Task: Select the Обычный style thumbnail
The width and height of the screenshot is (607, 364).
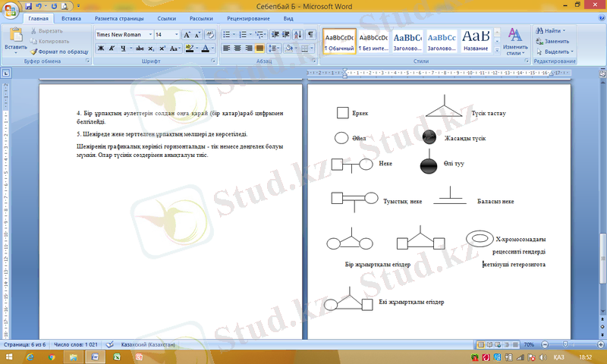Action: click(x=338, y=41)
